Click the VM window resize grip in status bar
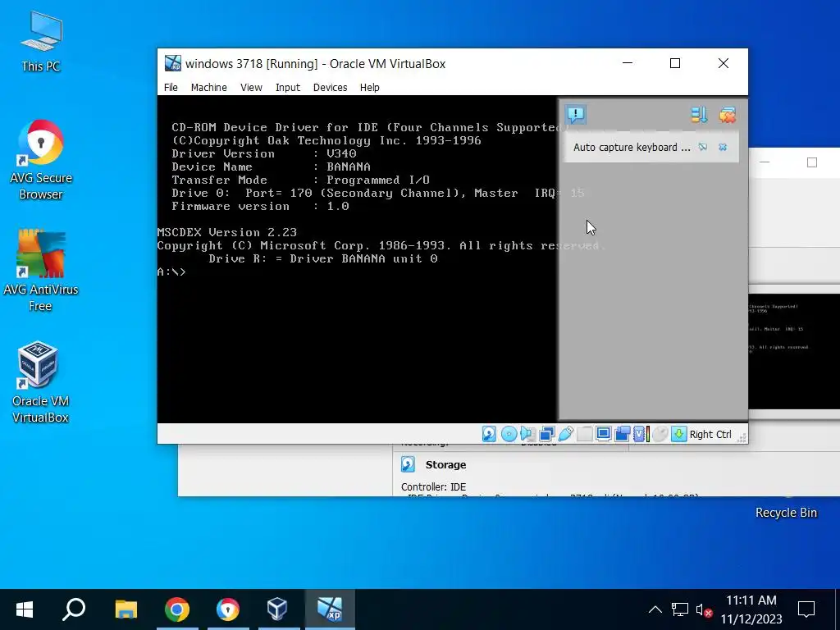The width and height of the screenshot is (840, 630). (x=742, y=438)
